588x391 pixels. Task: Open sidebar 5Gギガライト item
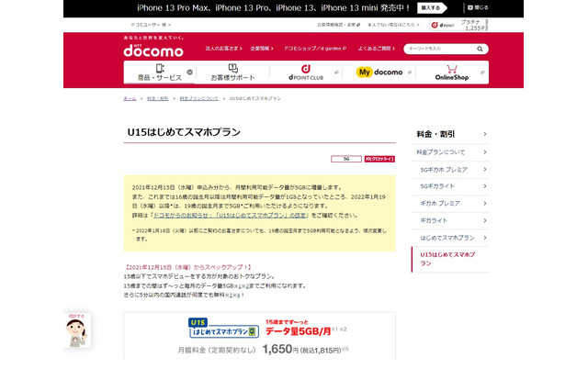tap(450, 186)
